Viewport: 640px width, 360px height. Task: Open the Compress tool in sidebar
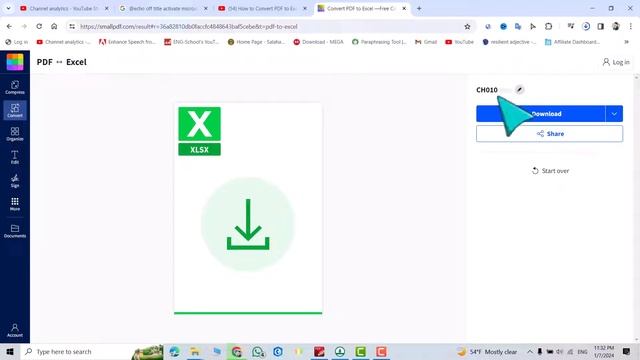(15, 87)
